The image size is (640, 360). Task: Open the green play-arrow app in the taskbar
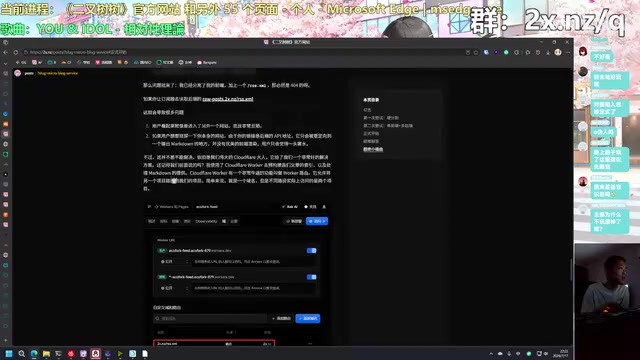pos(120,353)
